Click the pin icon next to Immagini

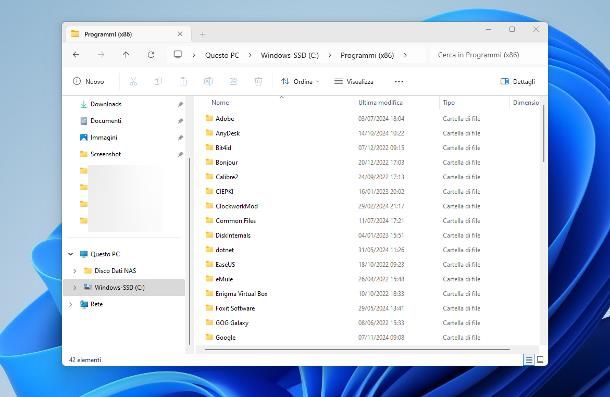[x=180, y=138]
